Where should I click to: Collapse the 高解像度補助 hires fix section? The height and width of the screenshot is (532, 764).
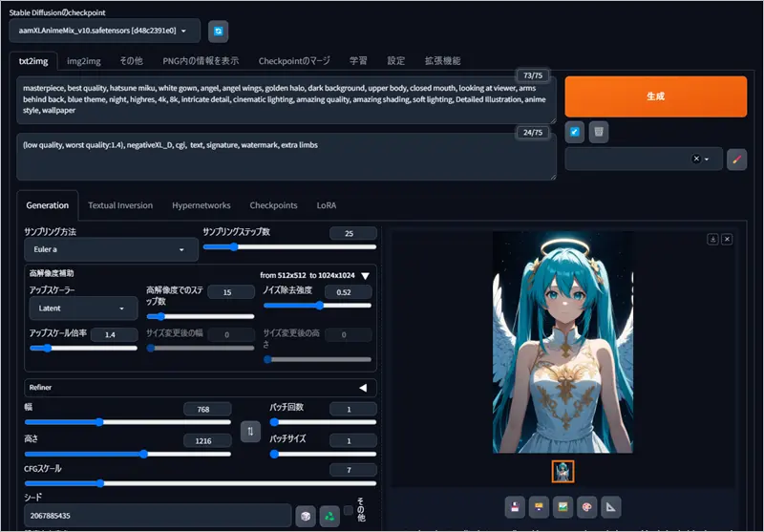click(365, 275)
